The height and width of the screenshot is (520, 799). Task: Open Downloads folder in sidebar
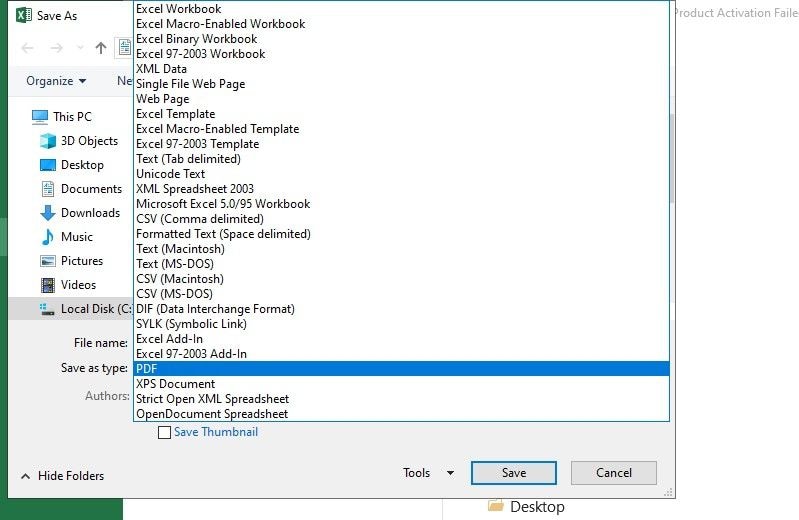tap(80, 213)
